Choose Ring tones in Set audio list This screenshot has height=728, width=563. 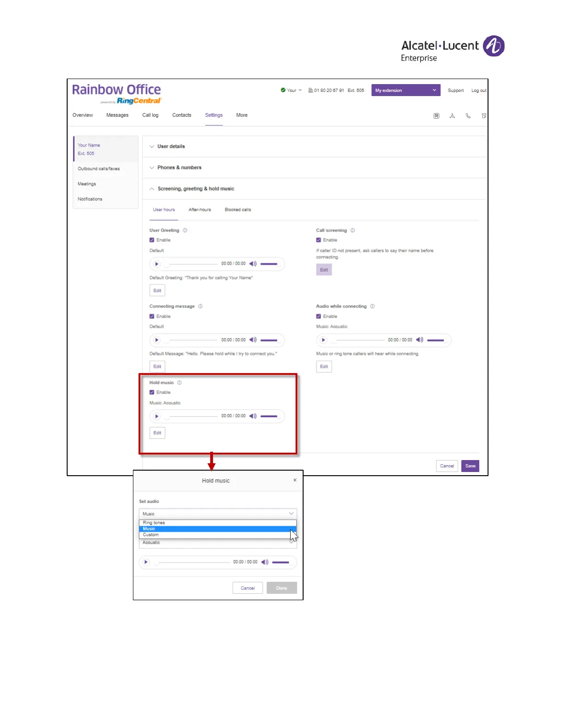[x=218, y=523]
